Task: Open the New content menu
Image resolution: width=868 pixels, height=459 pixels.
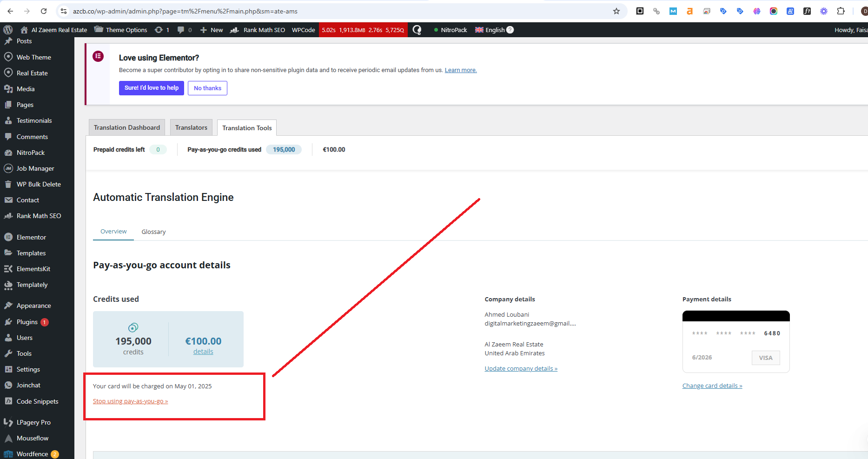Action: (x=212, y=30)
